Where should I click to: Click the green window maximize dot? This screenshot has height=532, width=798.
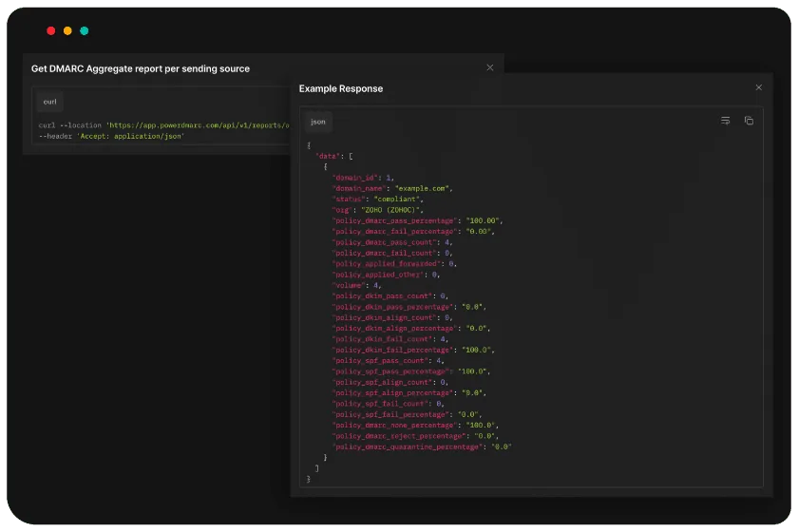pos(85,31)
